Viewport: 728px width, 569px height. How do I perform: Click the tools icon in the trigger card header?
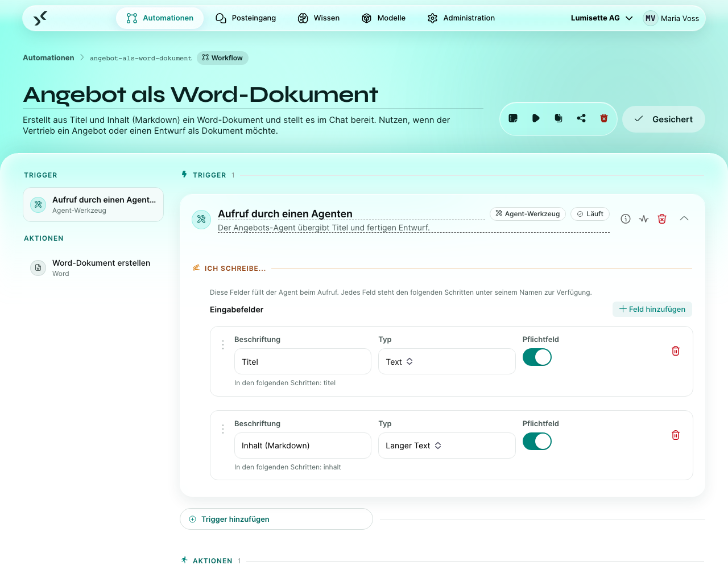point(201,220)
